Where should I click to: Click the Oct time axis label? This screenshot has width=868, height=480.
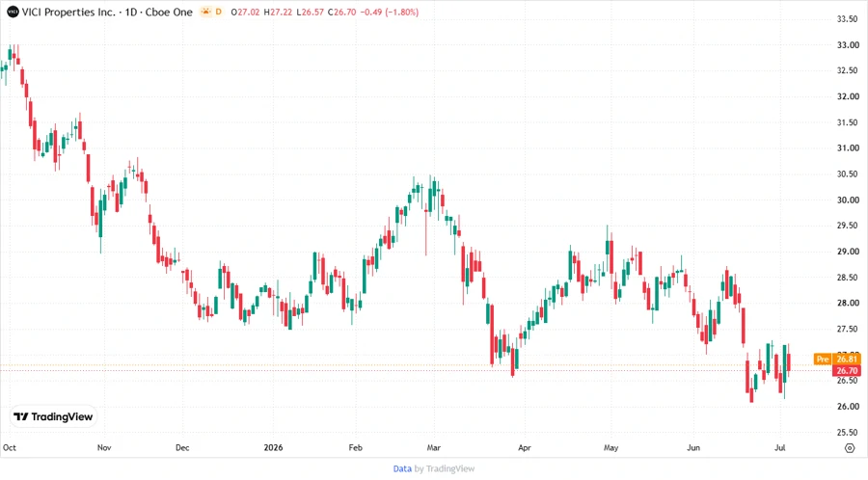(10, 448)
